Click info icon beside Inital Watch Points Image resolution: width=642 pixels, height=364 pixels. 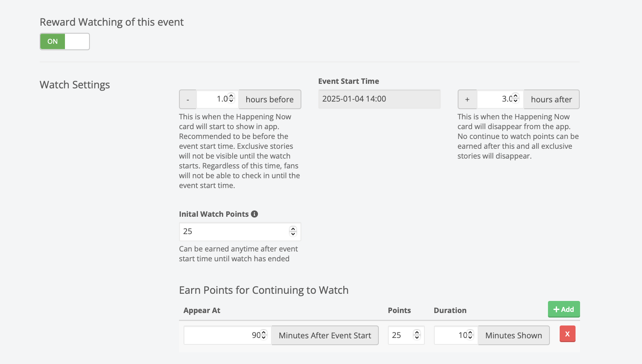click(x=255, y=214)
